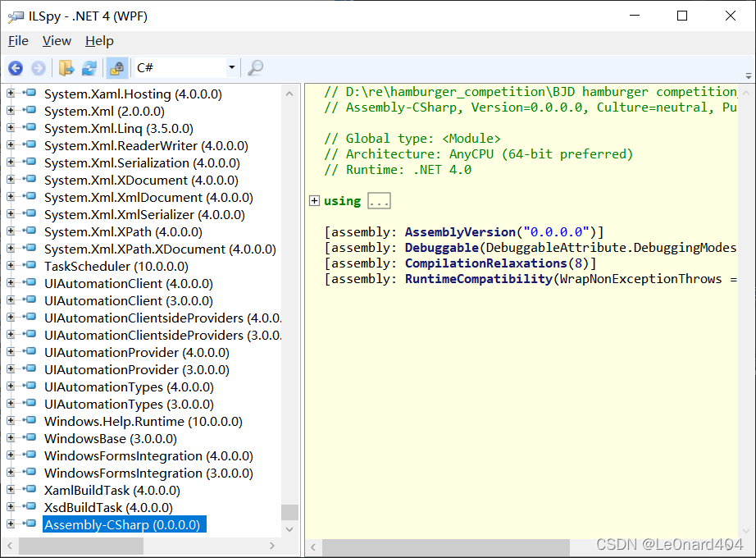
Task: Expand the System.Xaml.Hosting node
Action: coord(11,94)
